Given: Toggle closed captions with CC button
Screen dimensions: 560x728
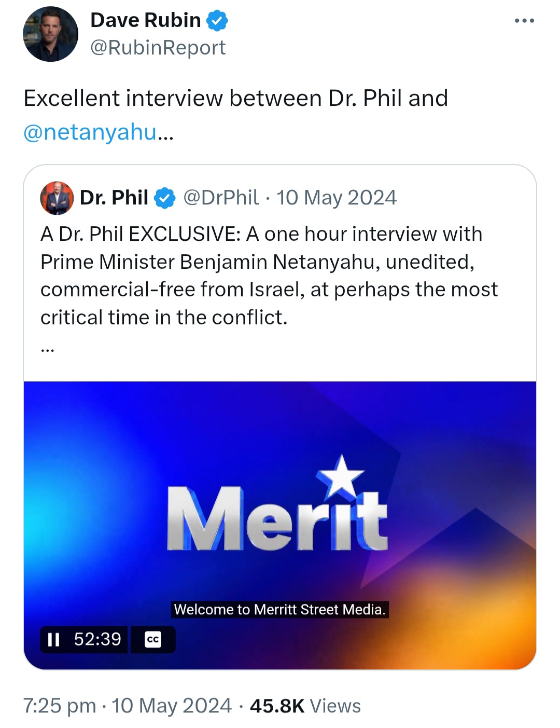Looking at the screenshot, I should point(153,639).
